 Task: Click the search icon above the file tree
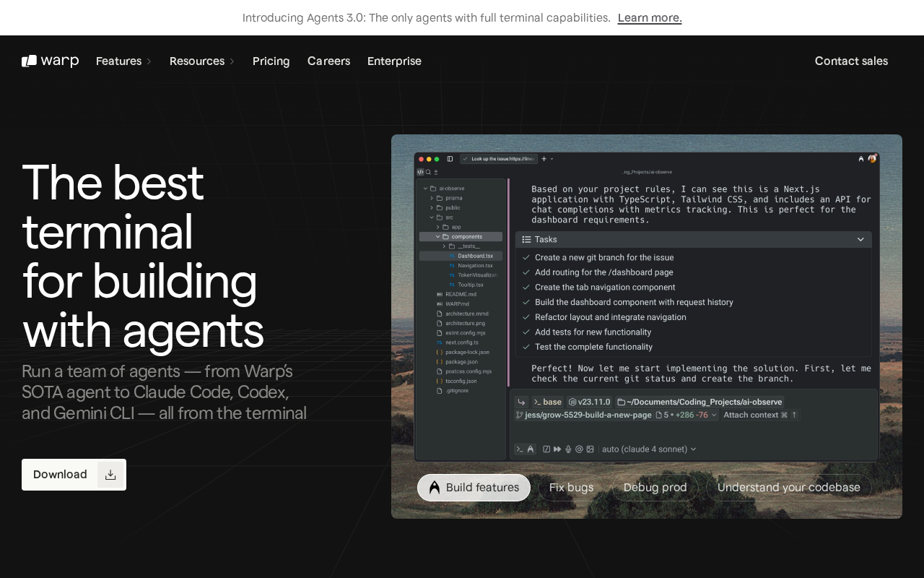(x=428, y=172)
